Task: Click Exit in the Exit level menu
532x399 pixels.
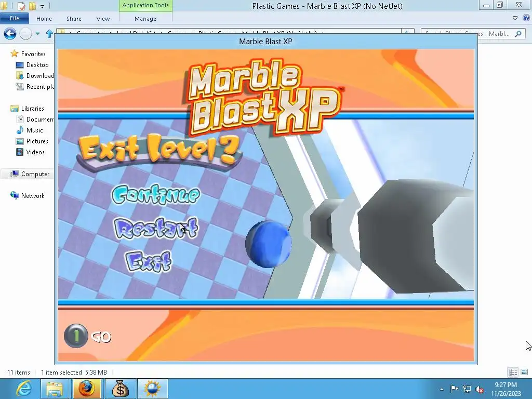Action: (x=148, y=261)
